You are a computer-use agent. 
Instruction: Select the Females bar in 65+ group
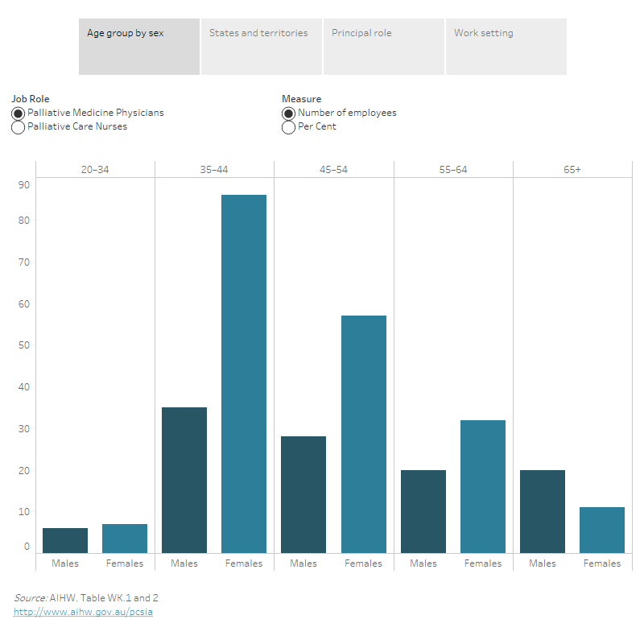click(x=602, y=530)
